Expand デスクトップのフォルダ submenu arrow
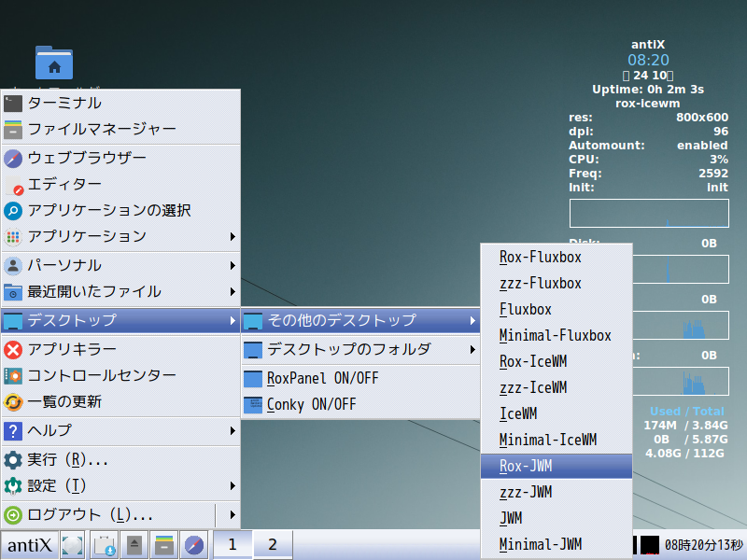This screenshot has height=560, width=747. 472,350
